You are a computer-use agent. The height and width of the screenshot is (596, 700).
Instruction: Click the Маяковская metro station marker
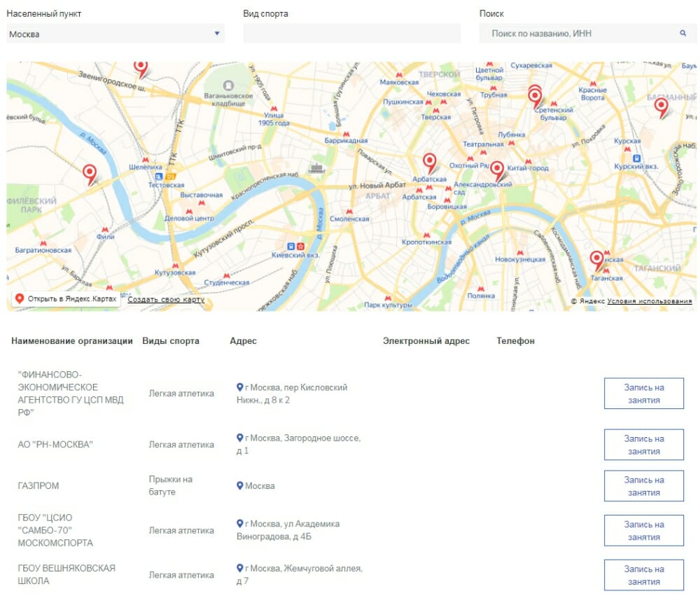pos(399,75)
